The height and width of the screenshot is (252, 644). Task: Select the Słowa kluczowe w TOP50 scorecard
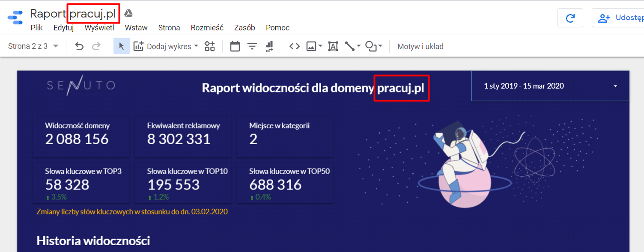285,183
